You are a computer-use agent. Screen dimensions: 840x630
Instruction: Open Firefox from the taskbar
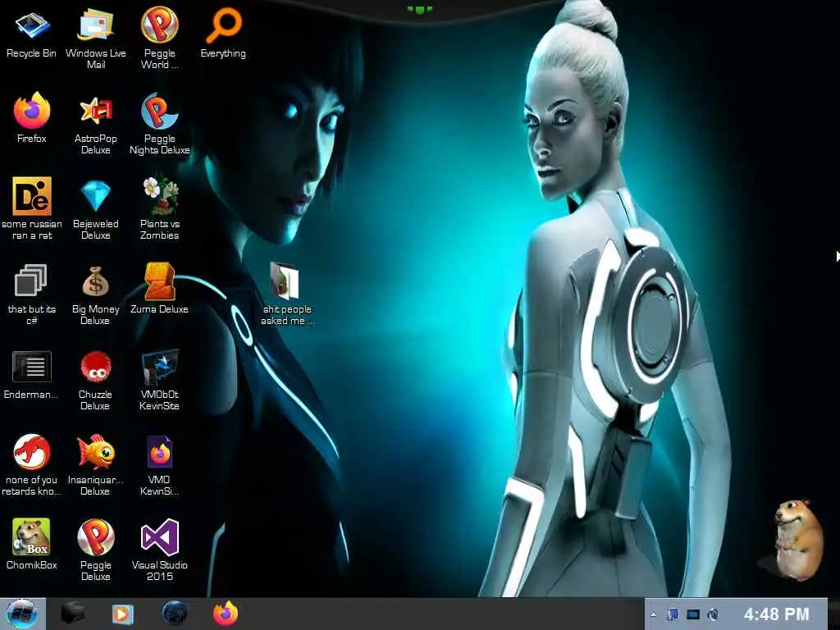point(226,614)
